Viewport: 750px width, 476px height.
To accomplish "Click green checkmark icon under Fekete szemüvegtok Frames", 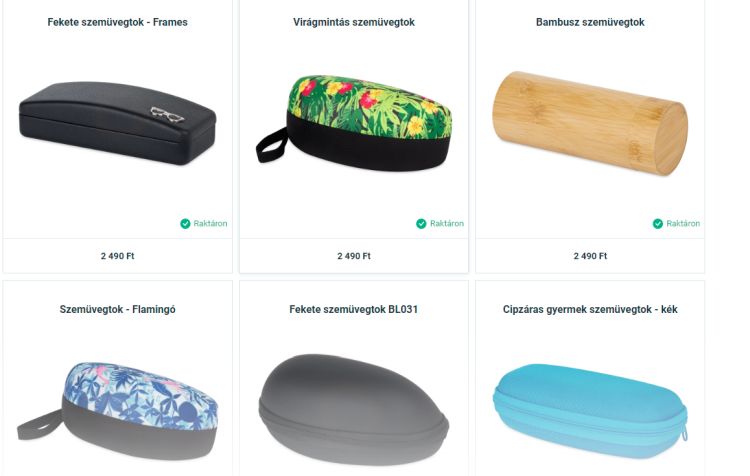I will [185, 223].
